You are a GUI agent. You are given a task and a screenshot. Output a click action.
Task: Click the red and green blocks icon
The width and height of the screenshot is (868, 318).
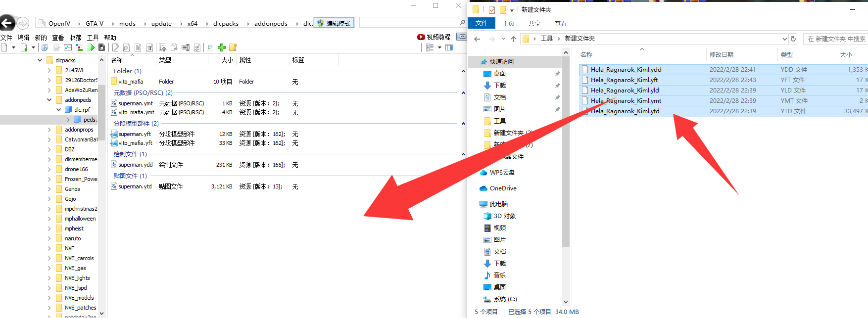pyautogui.click(x=79, y=47)
